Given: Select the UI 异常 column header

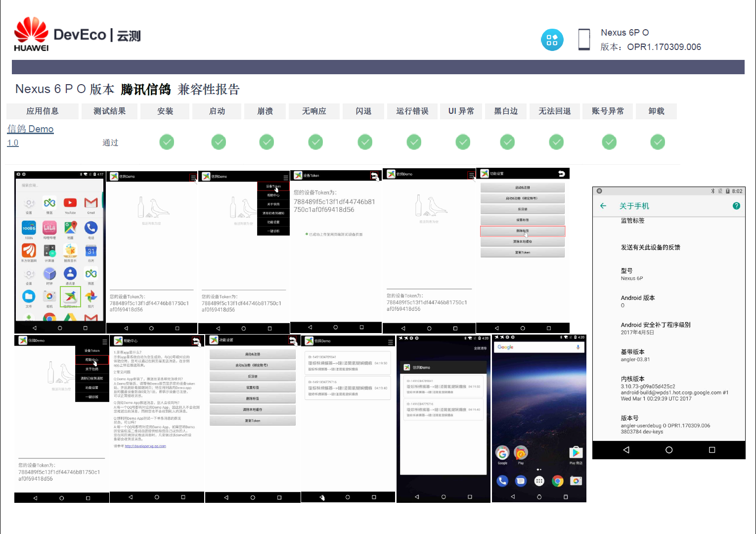Looking at the screenshot, I should [461, 111].
